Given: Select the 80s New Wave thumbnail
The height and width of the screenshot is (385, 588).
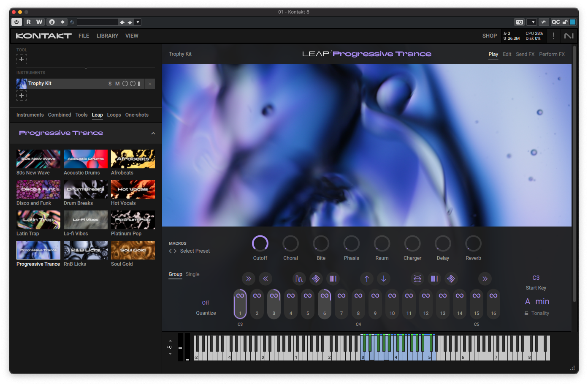Looking at the screenshot, I should [38, 159].
